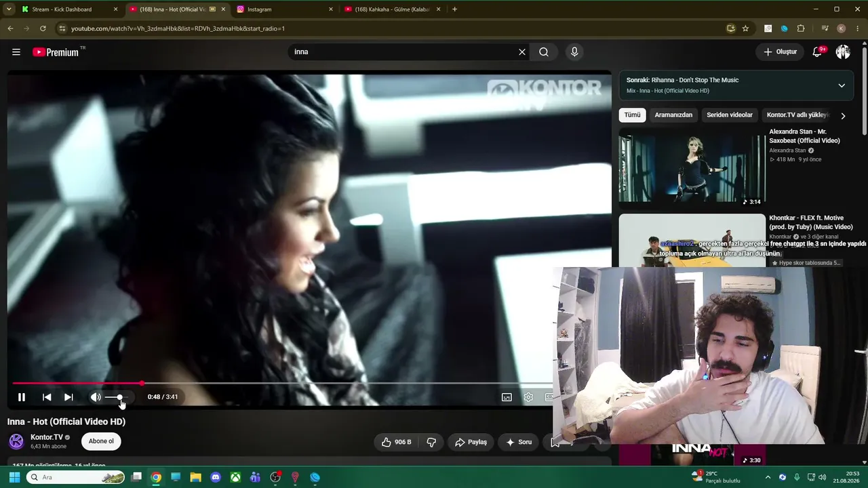Click the taskbar Ara search box

(76, 477)
